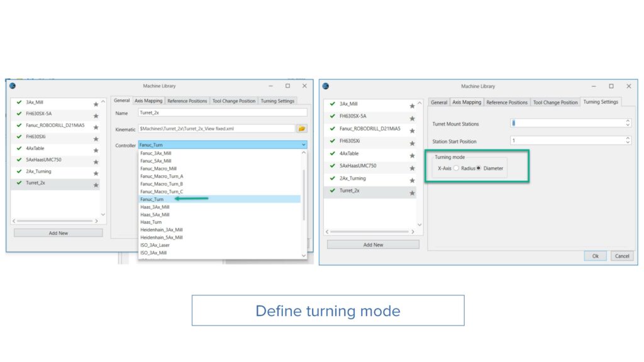Click the Name input field

[222, 112]
